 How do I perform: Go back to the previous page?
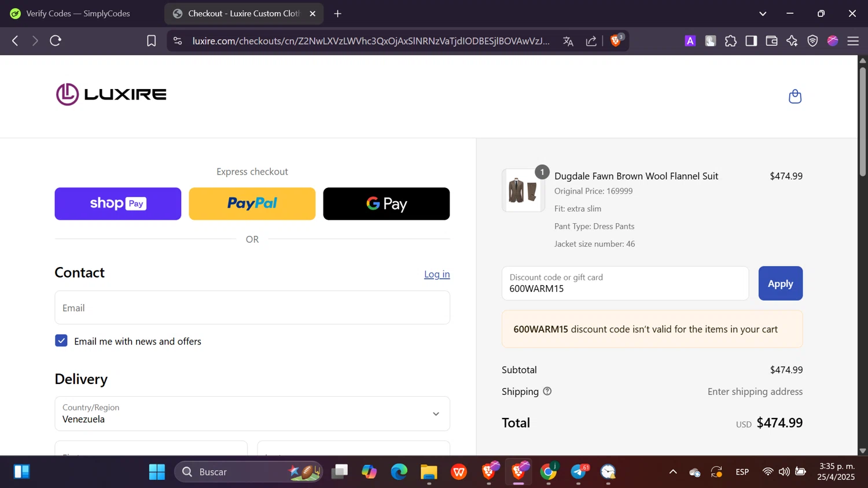coord(15,40)
